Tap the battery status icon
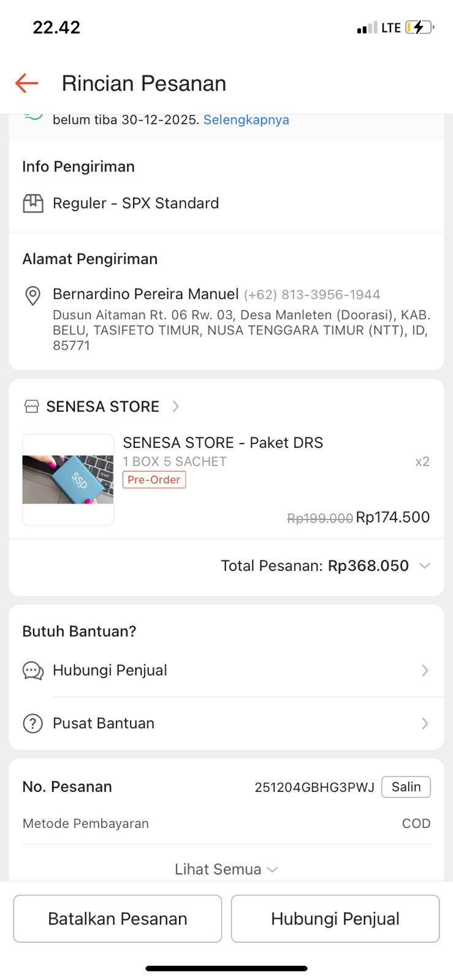 (x=420, y=28)
